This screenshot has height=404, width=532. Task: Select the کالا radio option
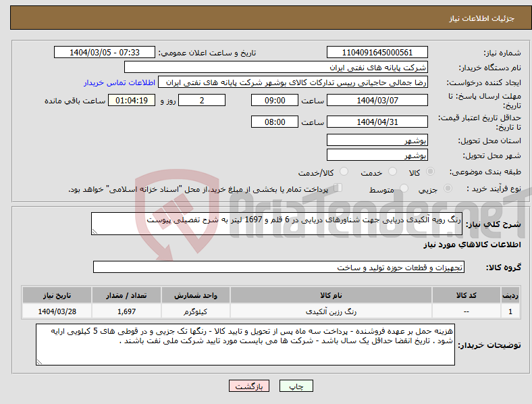(430, 172)
